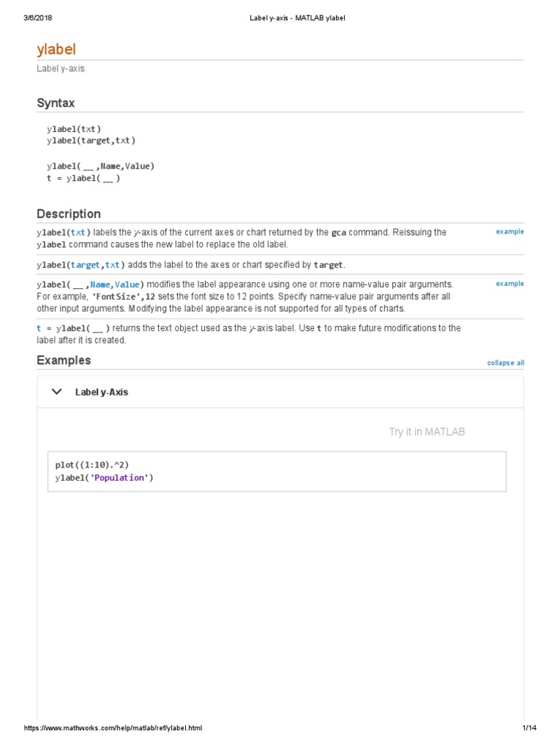Click "Try it in MATLAB"
The height and width of the screenshot is (747, 560).
point(427,432)
